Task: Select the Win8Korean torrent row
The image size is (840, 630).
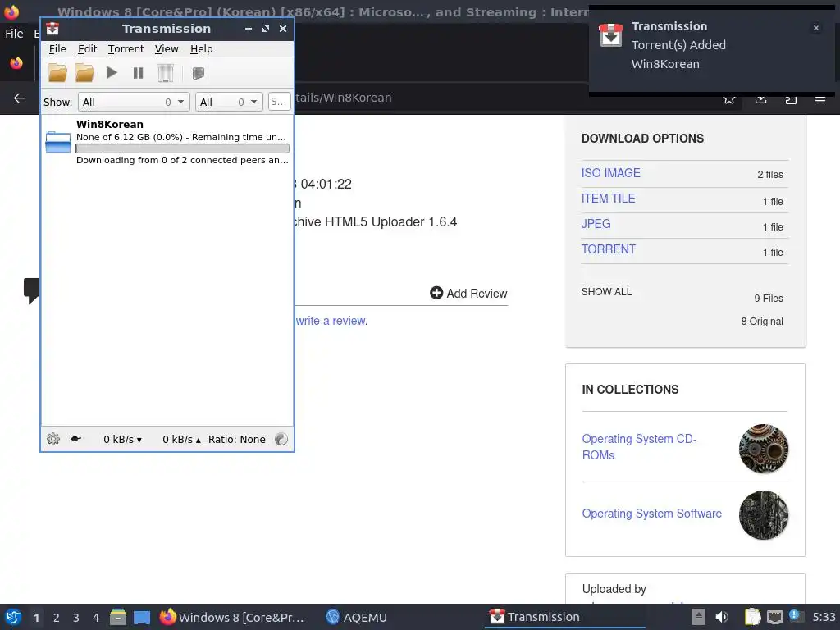Action: [167, 142]
